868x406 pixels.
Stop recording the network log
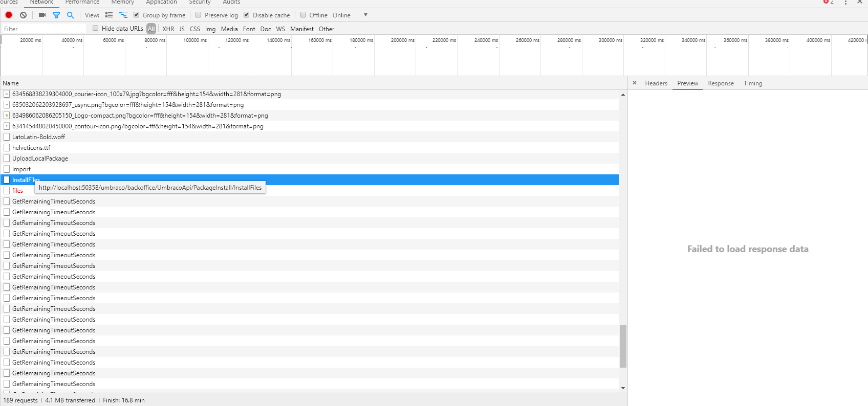pyautogui.click(x=9, y=15)
